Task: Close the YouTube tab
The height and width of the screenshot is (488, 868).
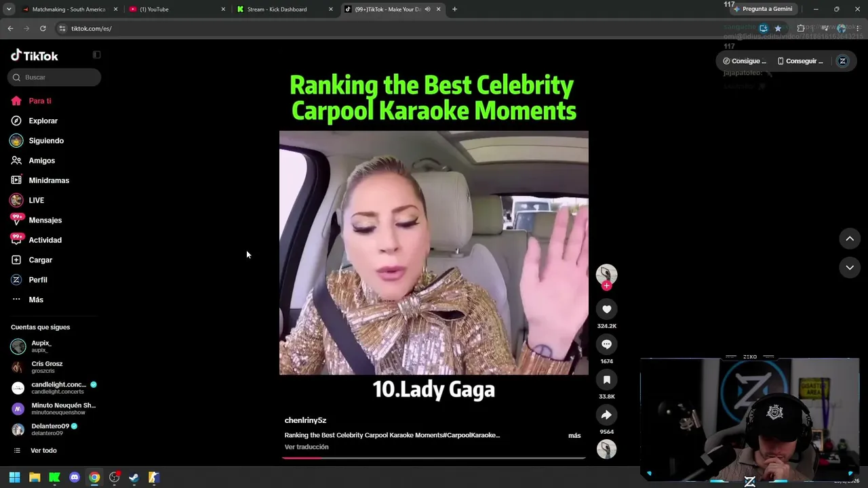Action: (x=223, y=9)
